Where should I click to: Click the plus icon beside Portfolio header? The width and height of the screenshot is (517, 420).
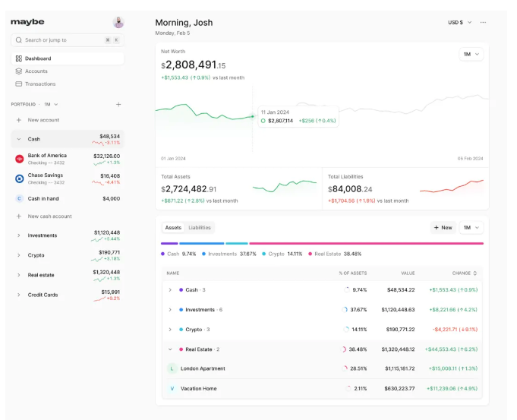118,104
